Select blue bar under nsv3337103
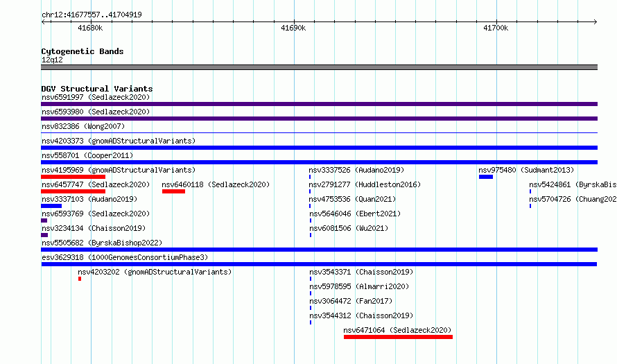 tap(51, 206)
